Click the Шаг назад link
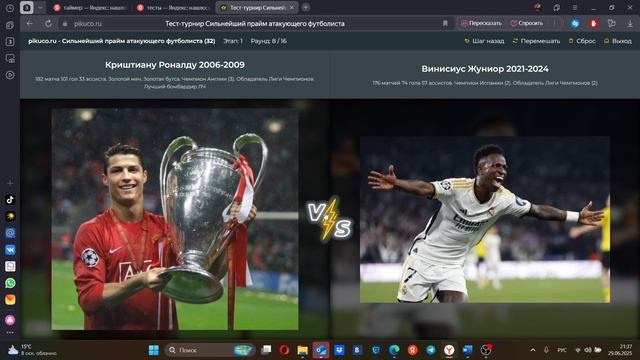Viewport: 640px width, 360px height. (484, 41)
